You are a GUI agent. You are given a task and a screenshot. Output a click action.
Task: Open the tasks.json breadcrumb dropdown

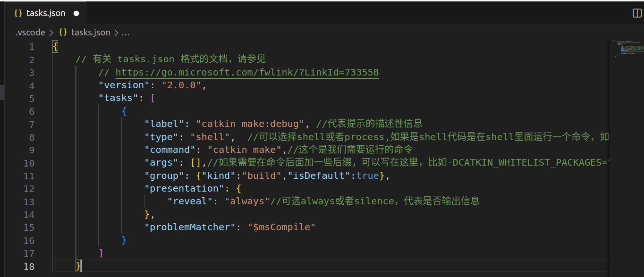click(x=91, y=33)
